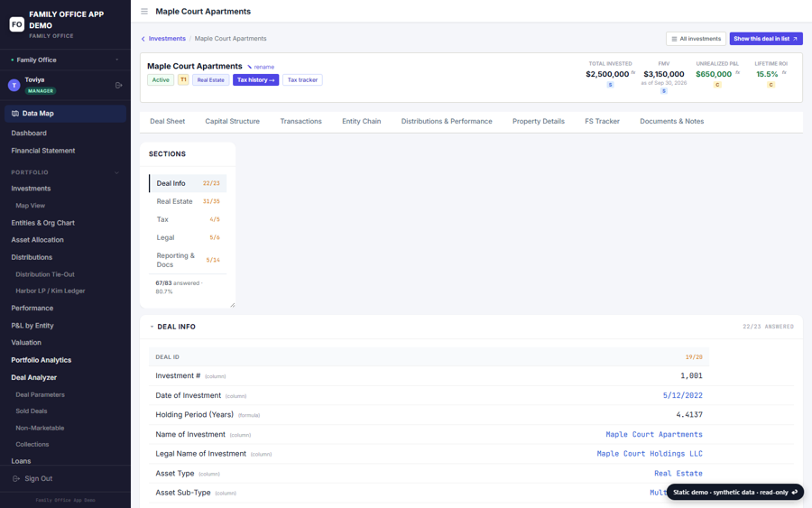Click the All investments button
This screenshot has width=812, height=508.
[696, 39]
